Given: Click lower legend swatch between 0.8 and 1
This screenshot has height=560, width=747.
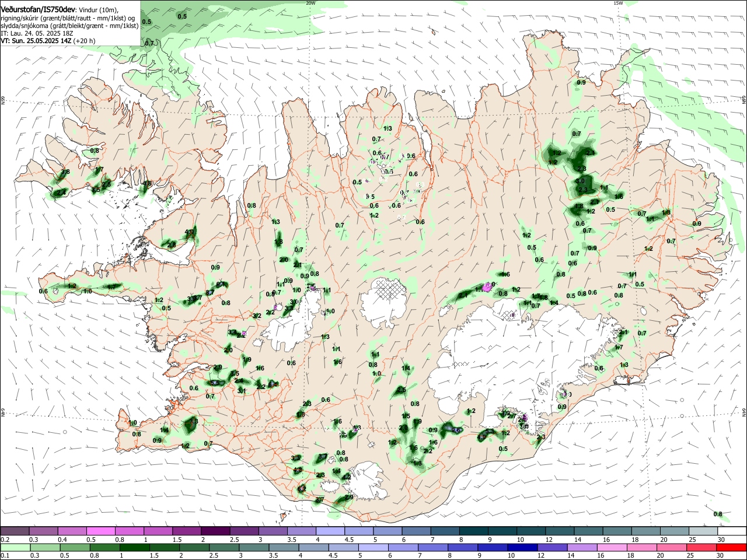Looking at the screenshot, I should coord(105,548).
